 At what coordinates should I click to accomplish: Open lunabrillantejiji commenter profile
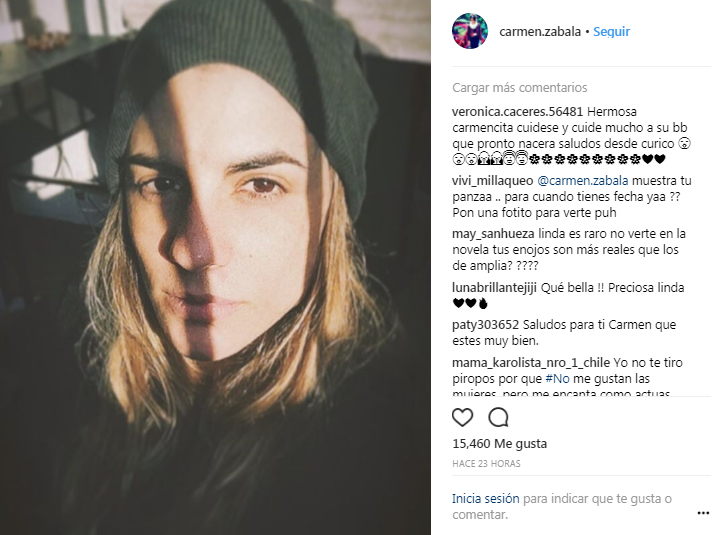(495, 288)
